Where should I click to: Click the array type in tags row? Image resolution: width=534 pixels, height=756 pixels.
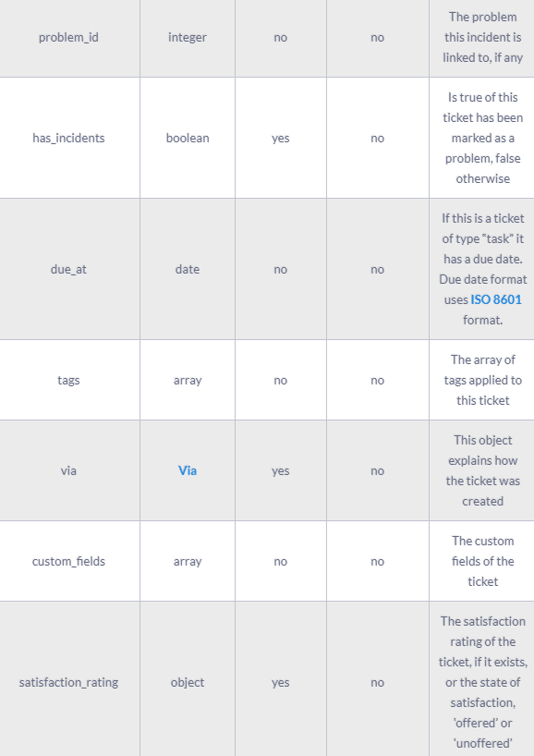click(188, 380)
